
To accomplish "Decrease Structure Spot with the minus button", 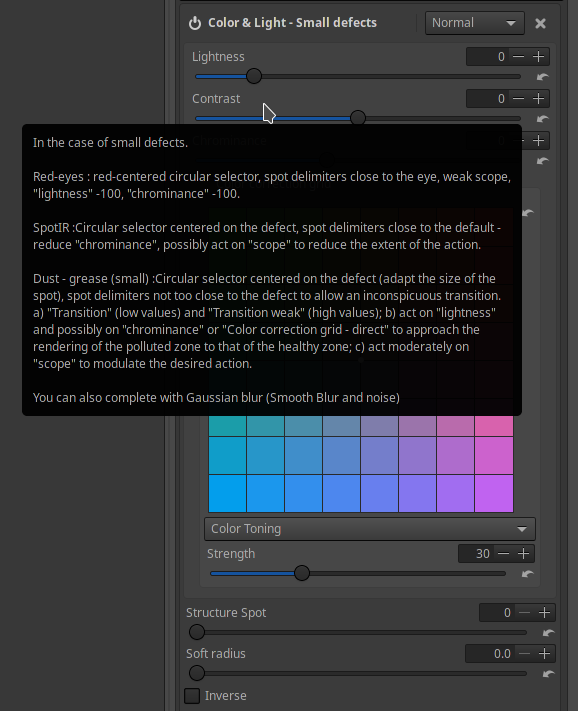I will (x=524, y=613).
